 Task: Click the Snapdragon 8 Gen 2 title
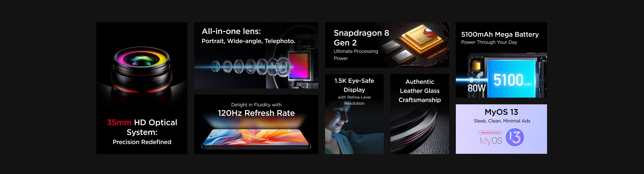361,38
